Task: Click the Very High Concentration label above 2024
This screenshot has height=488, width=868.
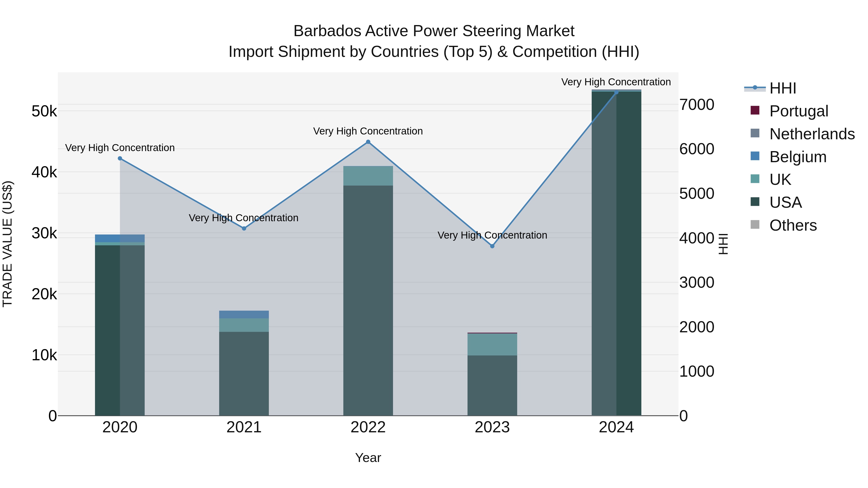Action: tap(616, 82)
